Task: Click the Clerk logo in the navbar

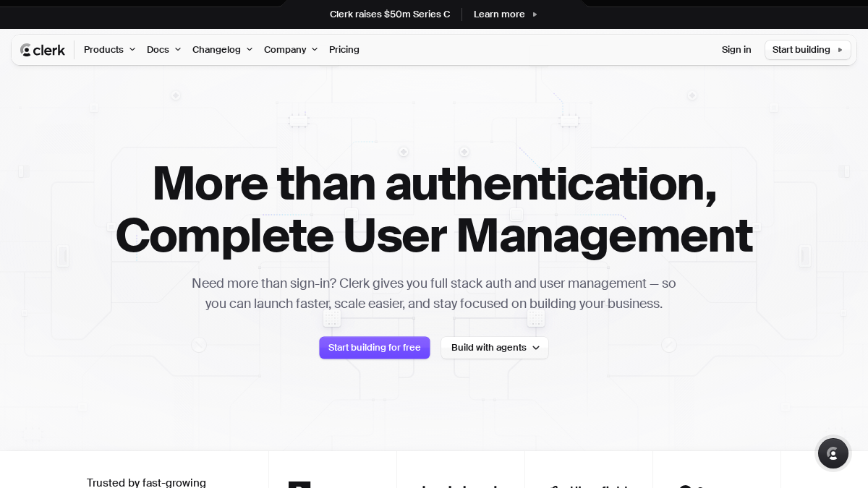Action: click(43, 50)
